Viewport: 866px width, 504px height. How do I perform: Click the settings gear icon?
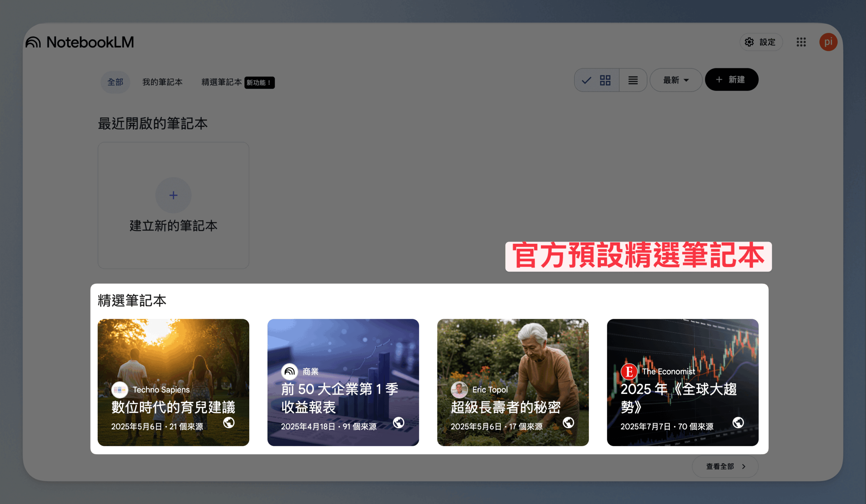coord(749,42)
